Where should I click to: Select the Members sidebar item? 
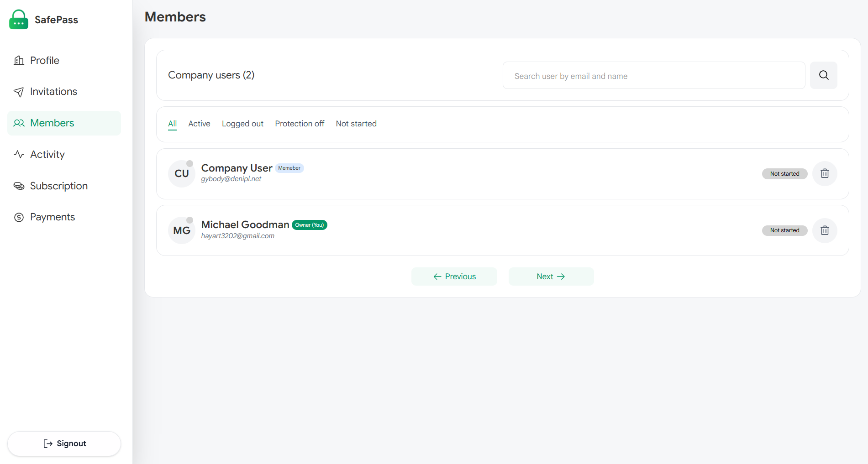tap(64, 123)
